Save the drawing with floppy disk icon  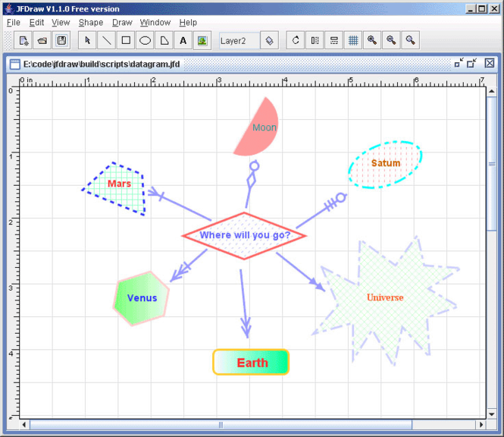(x=61, y=40)
